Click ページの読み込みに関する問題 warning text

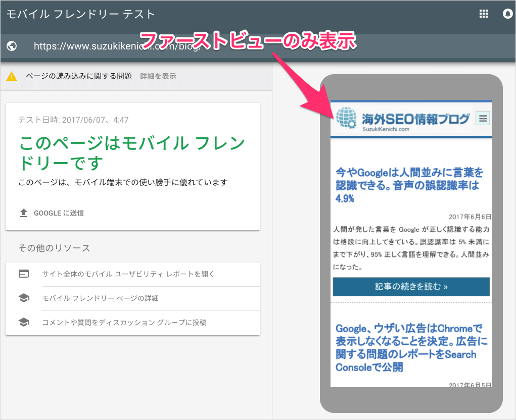coord(79,76)
